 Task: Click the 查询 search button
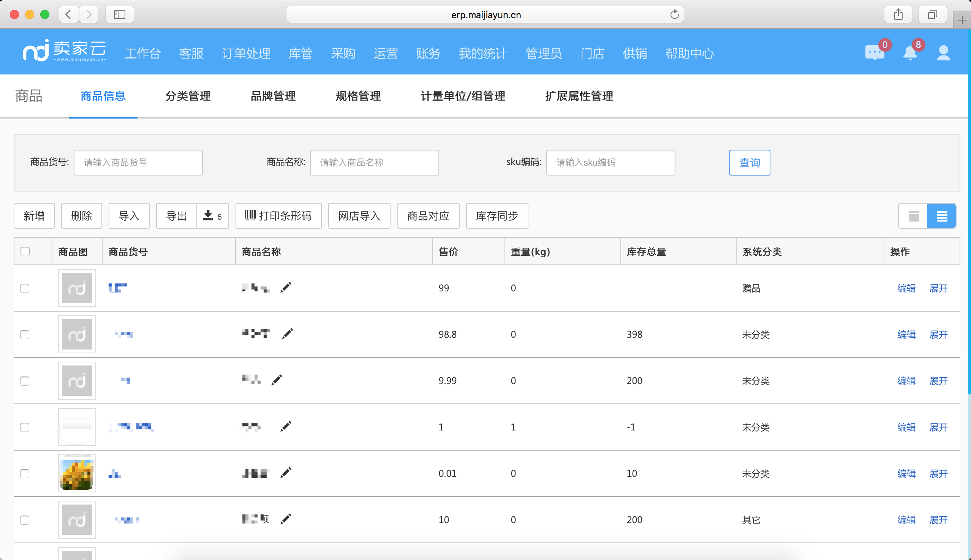[x=750, y=163]
